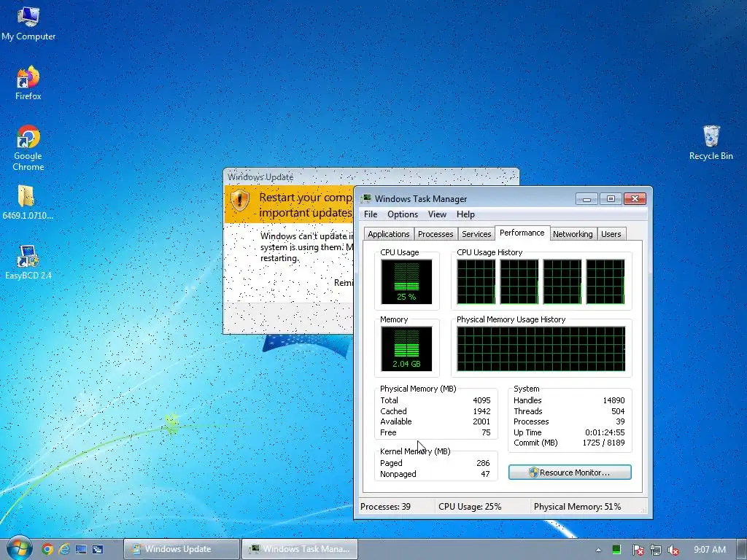Click the 'Available' value 2001
747x560 pixels.
[481, 421]
